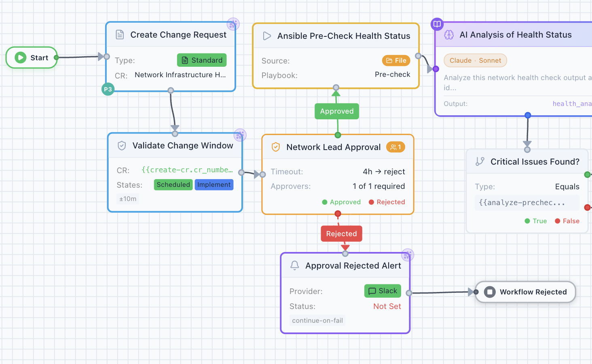Click the green Approved port on Network Lead Approval
592x364 pixels.
338,135
